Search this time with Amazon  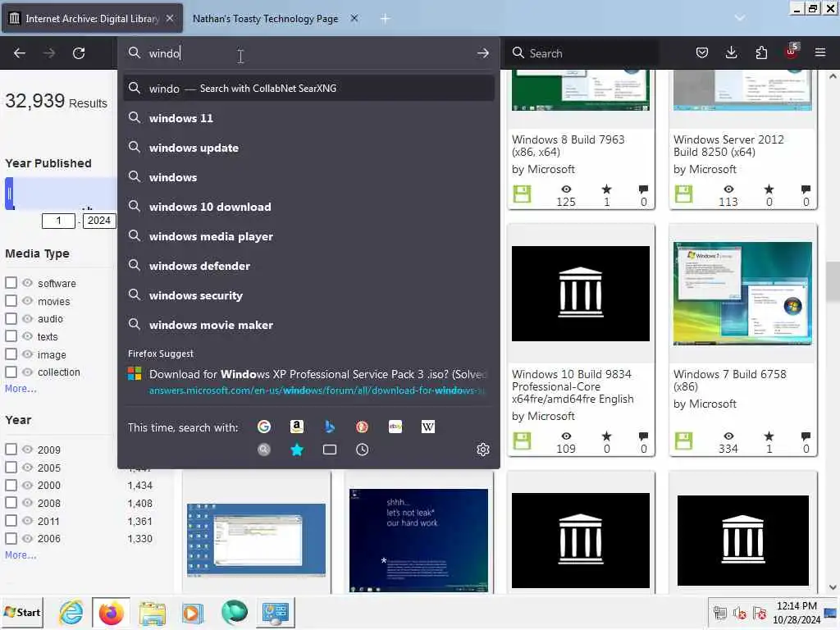[297, 427]
